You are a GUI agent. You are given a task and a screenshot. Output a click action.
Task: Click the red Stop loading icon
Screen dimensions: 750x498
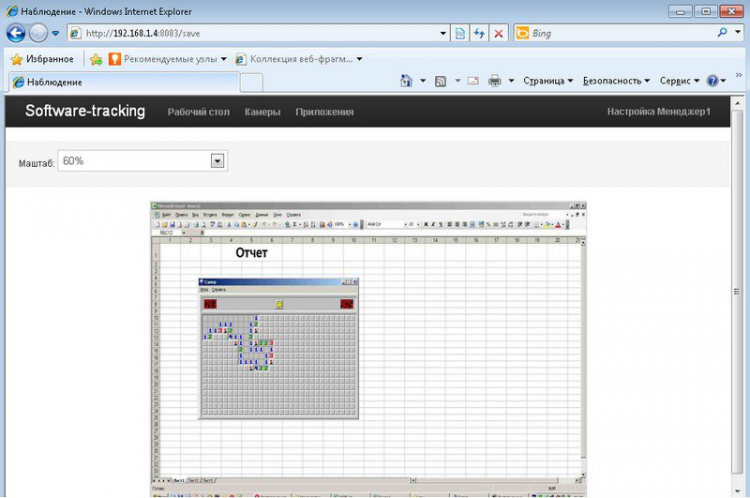click(498, 33)
